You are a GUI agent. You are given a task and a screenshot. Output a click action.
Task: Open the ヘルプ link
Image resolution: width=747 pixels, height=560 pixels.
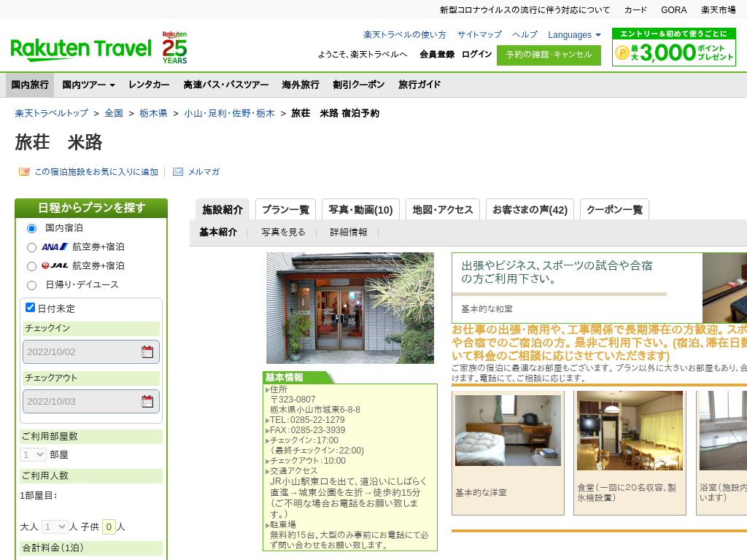(525, 35)
